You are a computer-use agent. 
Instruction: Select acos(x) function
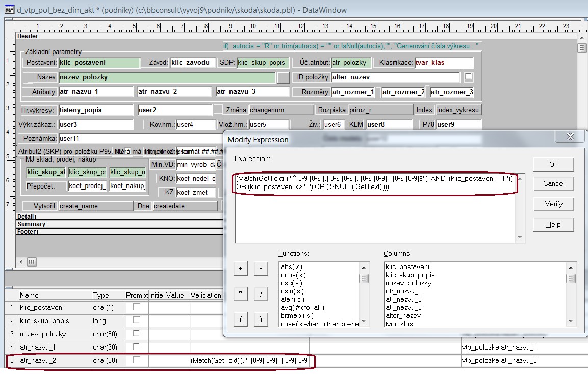click(x=293, y=275)
